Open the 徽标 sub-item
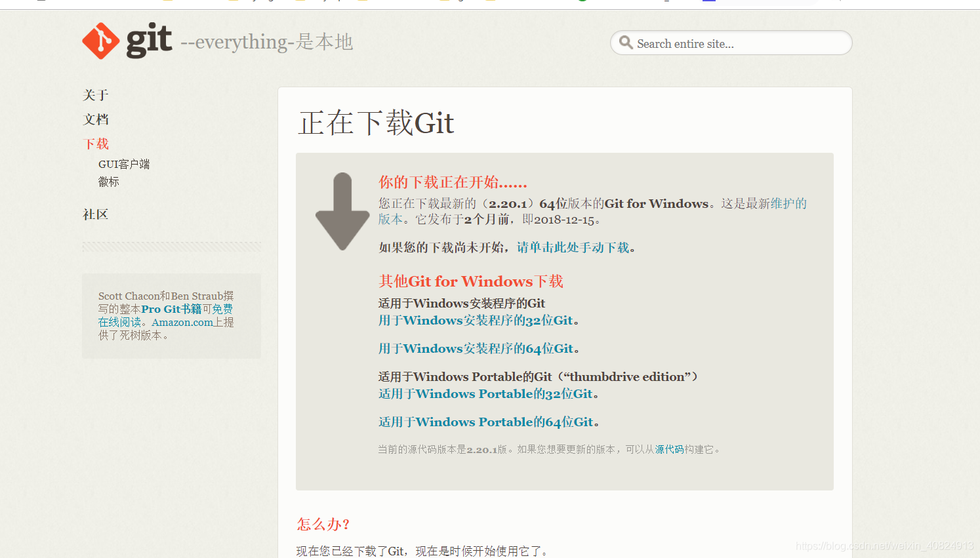This screenshot has height=558, width=980. click(109, 182)
